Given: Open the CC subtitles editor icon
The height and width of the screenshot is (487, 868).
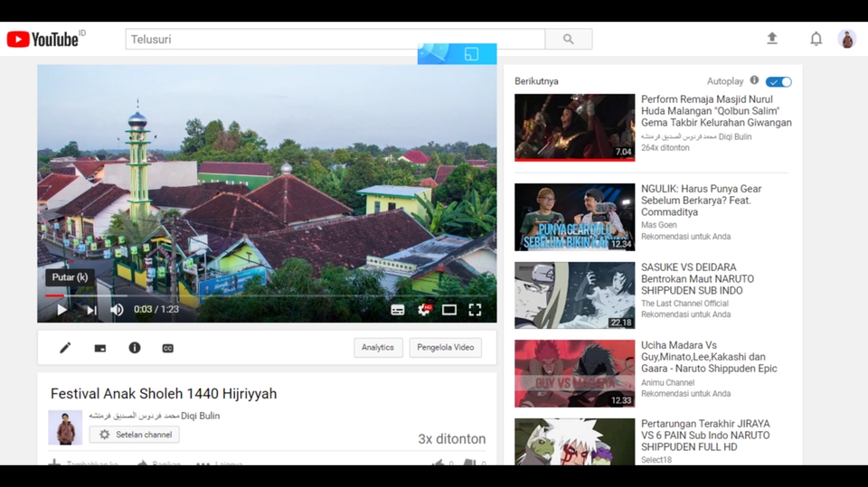Looking at the screenshot, I should (168, 348).
